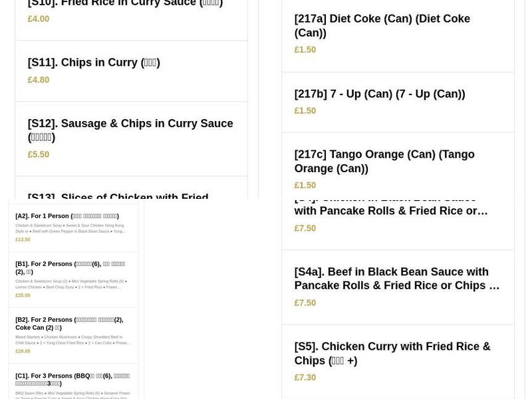Image resolution: width=532 pixels, height=399 pixels.
Task: Select the For 1 Person set meal A2
Action: pos(66,215)
